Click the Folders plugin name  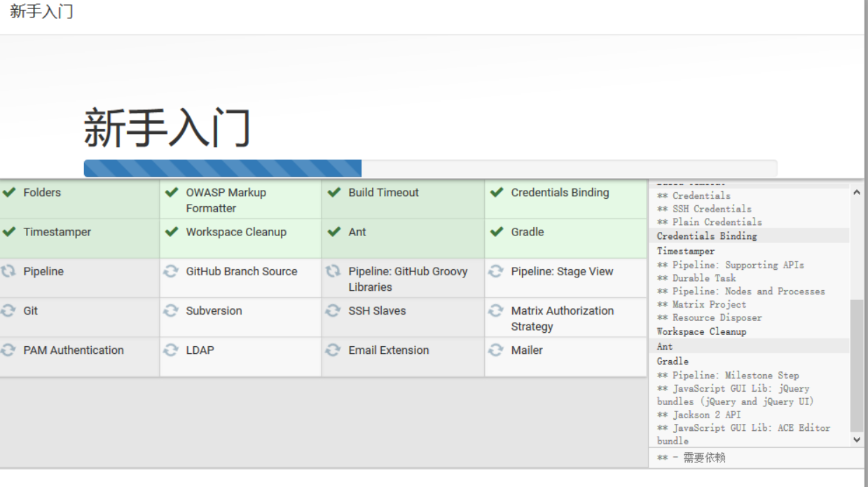[x=42, y=193]
